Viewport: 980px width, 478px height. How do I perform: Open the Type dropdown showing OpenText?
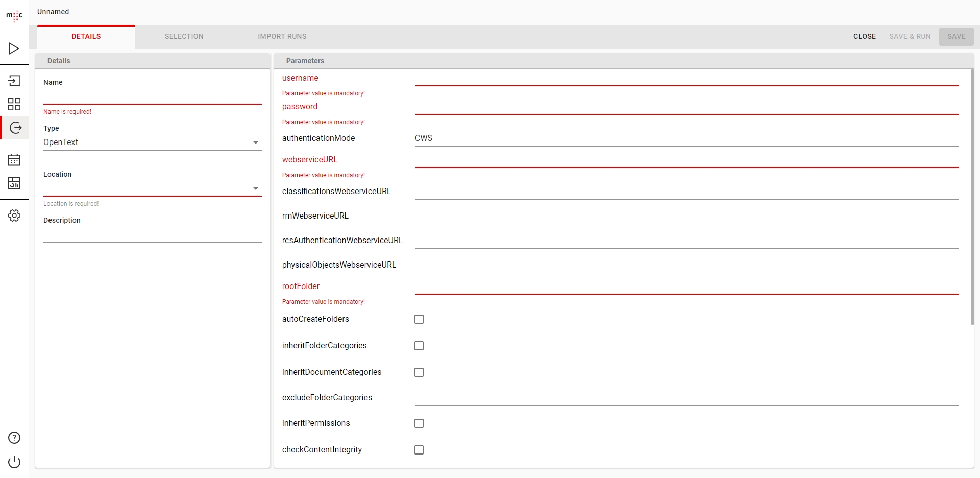pyautogui.click(x=152, y=142)
